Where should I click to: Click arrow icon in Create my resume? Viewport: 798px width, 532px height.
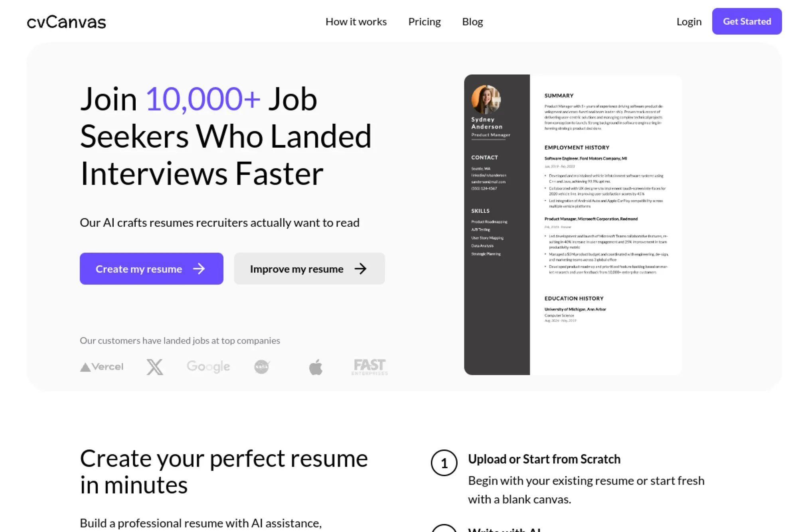199,269
